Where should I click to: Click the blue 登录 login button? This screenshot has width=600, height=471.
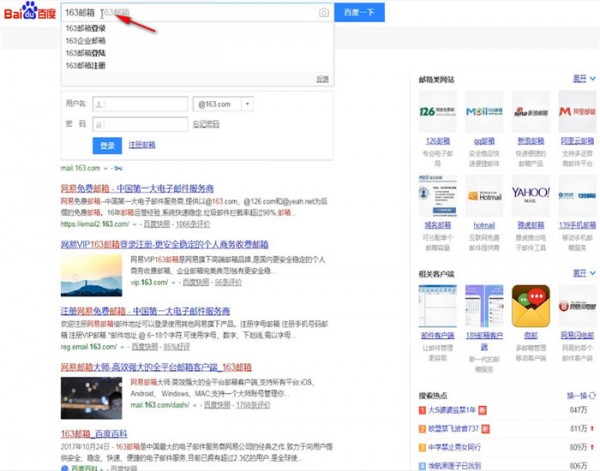107,145
